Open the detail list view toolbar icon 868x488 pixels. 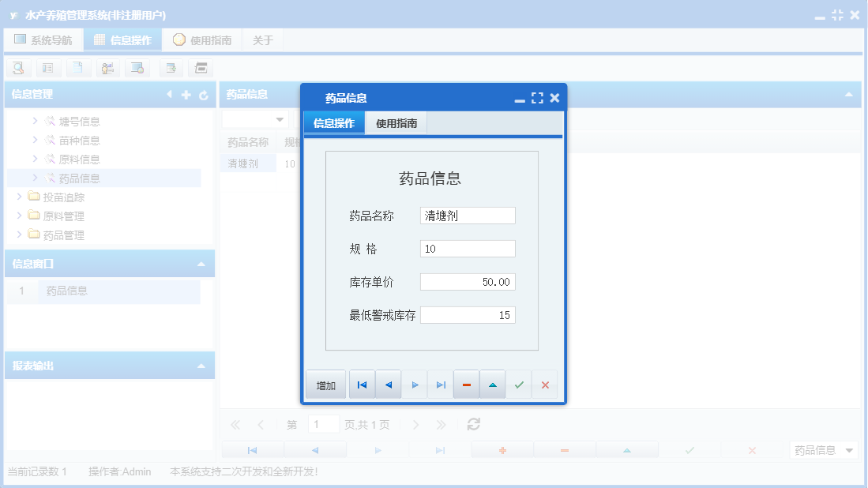[47, 67]
